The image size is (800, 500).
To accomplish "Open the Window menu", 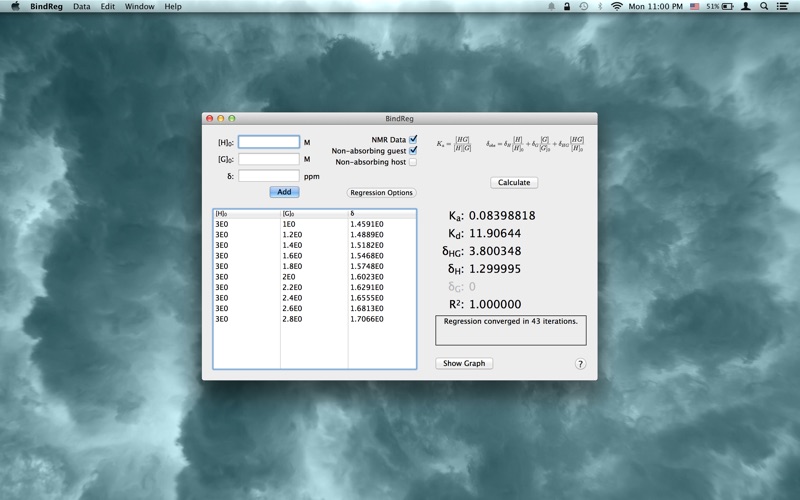I will [139, 6].
